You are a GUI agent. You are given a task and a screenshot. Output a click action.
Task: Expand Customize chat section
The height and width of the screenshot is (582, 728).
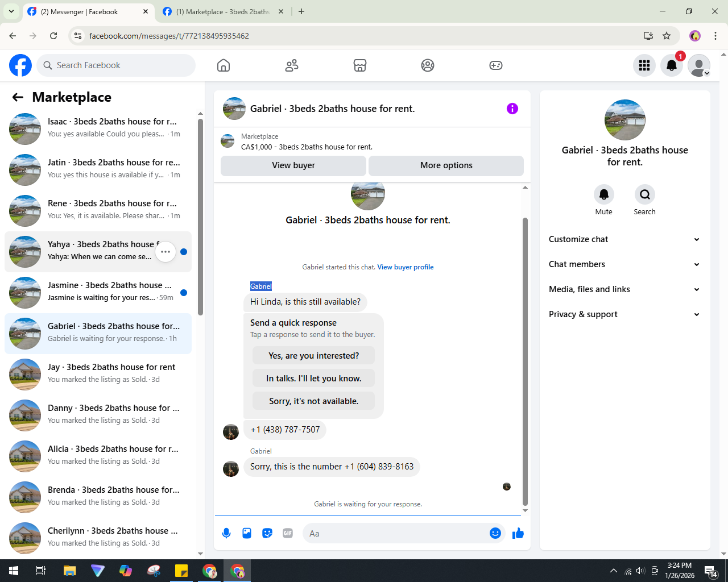(624, 239)
